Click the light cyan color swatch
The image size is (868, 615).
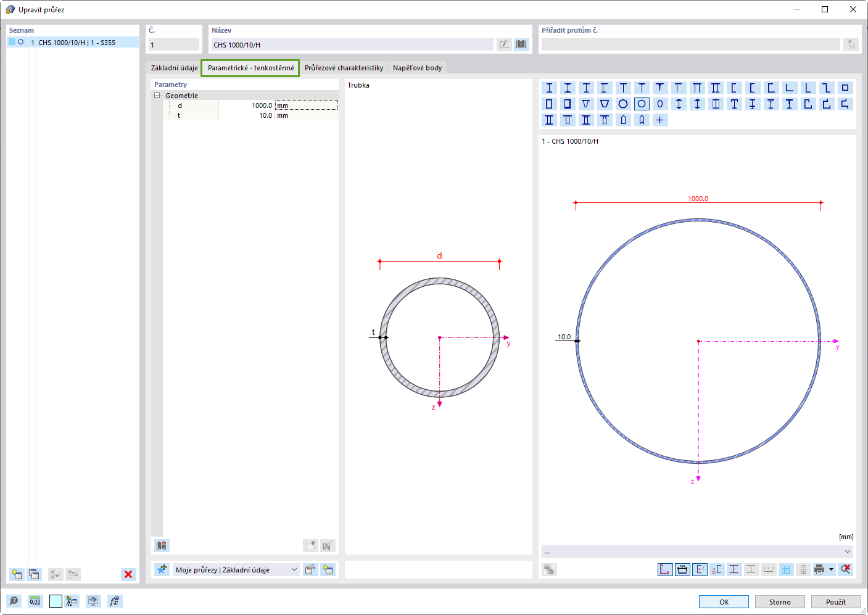coord(56,601)
